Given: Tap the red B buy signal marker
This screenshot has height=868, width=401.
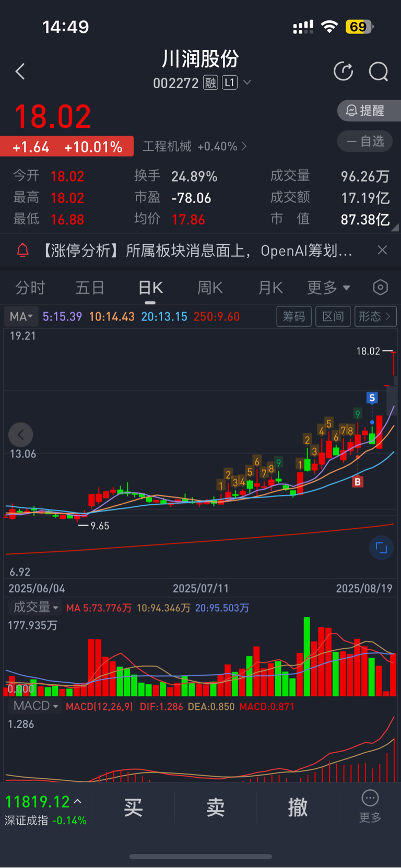Looking at the screenshot, I should click(358, 481).
